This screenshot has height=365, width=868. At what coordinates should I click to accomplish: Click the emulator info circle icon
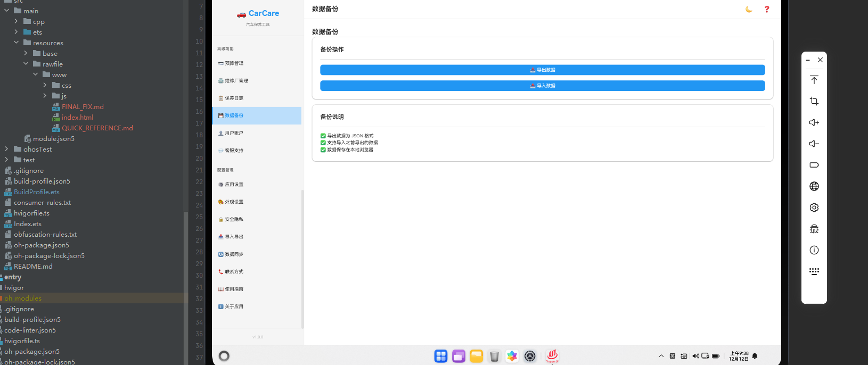coord(814,250)
